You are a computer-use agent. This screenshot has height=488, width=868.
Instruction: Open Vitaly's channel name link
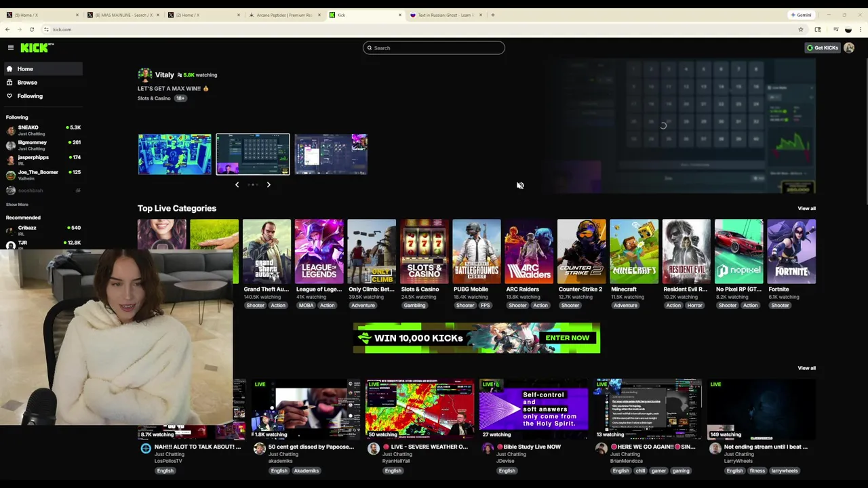click(164, 75)
